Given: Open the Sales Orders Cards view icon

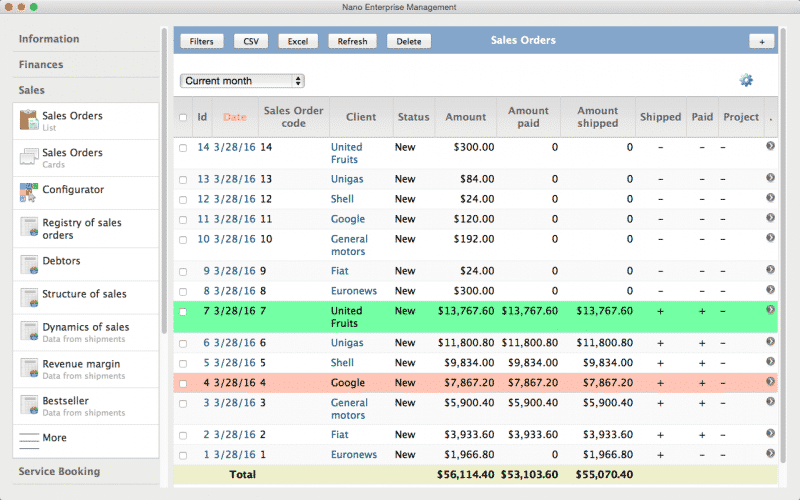Looking at the screenshot, I should 28,158.
